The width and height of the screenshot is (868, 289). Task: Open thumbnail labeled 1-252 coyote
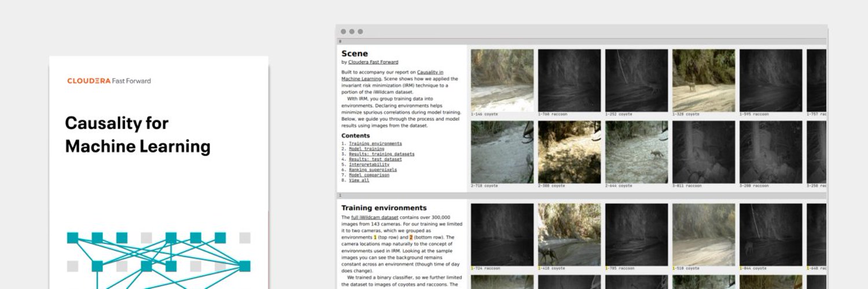pos(637,80)
